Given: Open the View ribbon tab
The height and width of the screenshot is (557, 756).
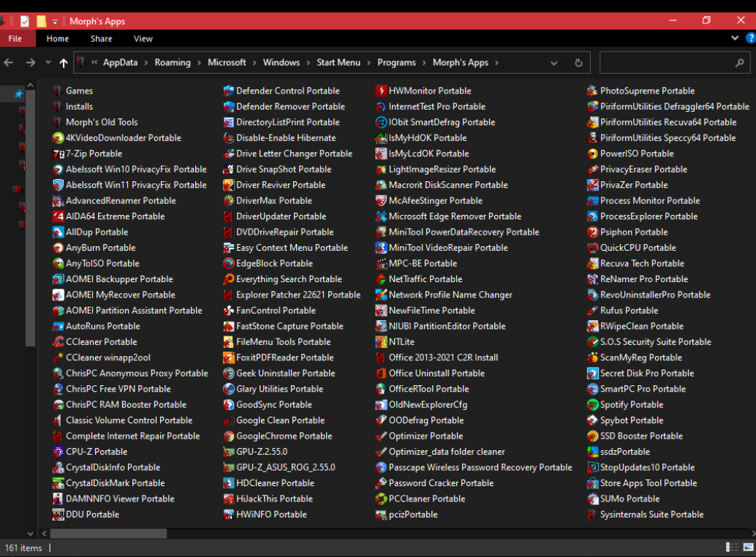Looking at the screenshot, I should pyautogui.click(x=143, y=39).
